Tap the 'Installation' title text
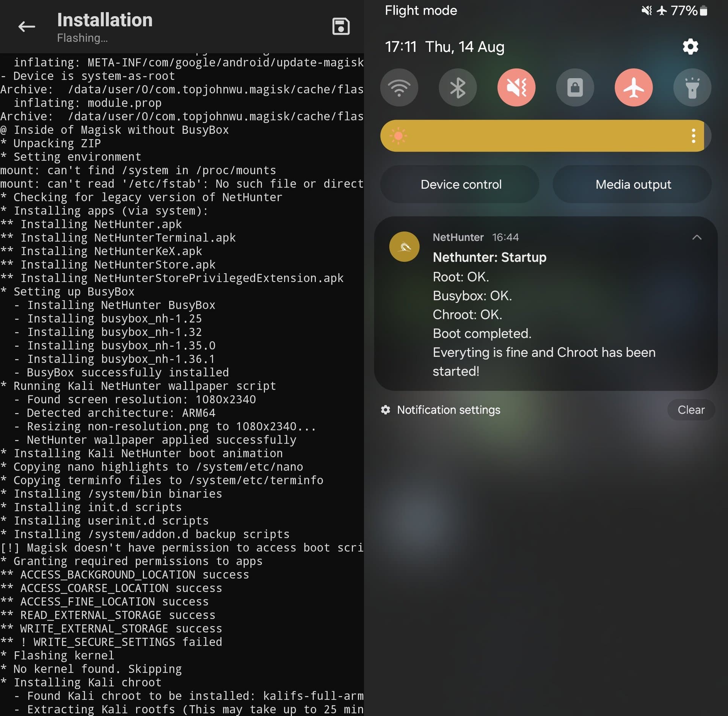Screen dimensions: 728x716 pos(105,20)
